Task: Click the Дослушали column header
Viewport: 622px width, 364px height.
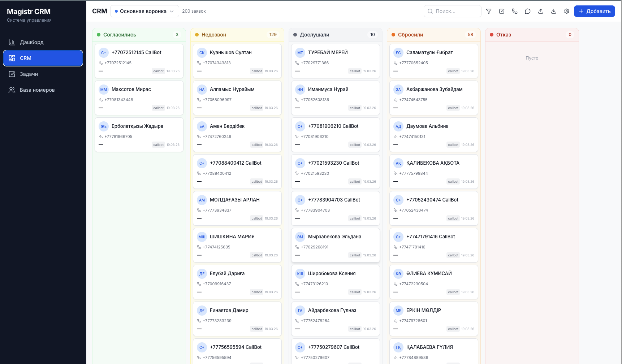Action: (x=336, y=35)
